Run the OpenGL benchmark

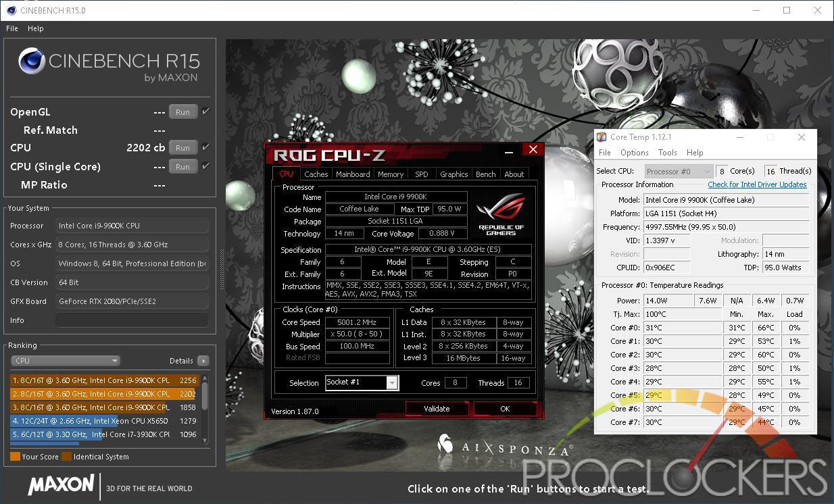[x=182, y=112]
